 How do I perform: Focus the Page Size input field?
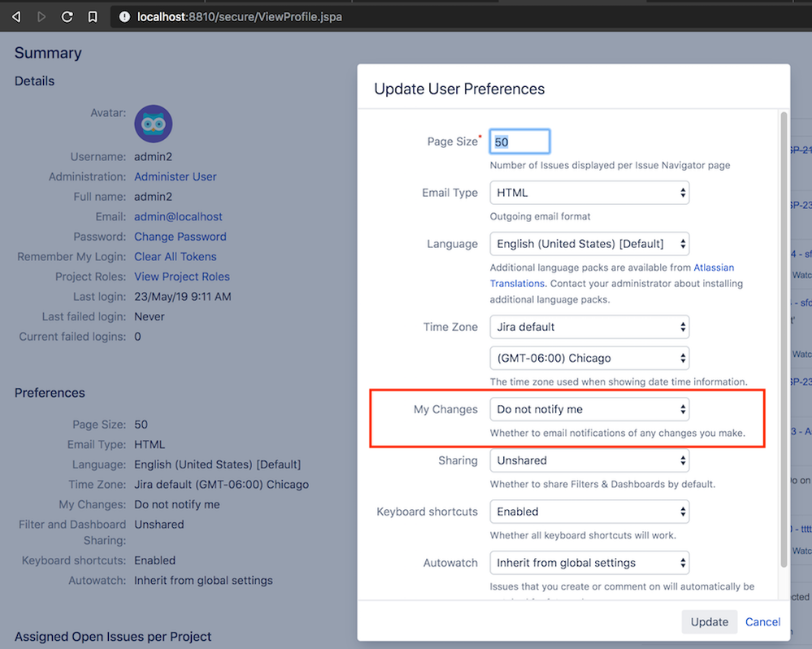(519, 142)
